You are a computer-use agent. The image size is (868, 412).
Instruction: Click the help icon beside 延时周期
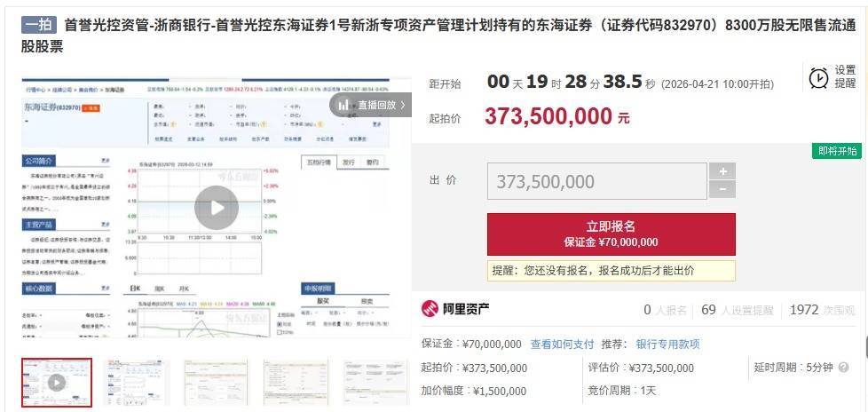coord(843,368)
